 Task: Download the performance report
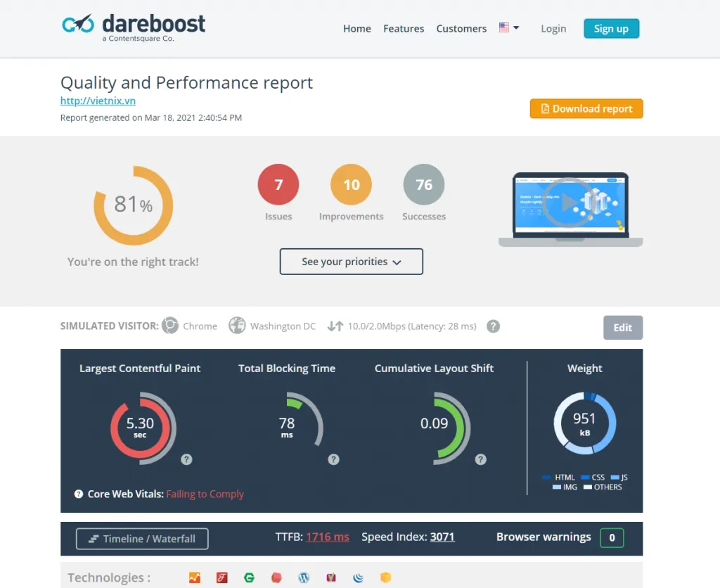tap(586, 108)
